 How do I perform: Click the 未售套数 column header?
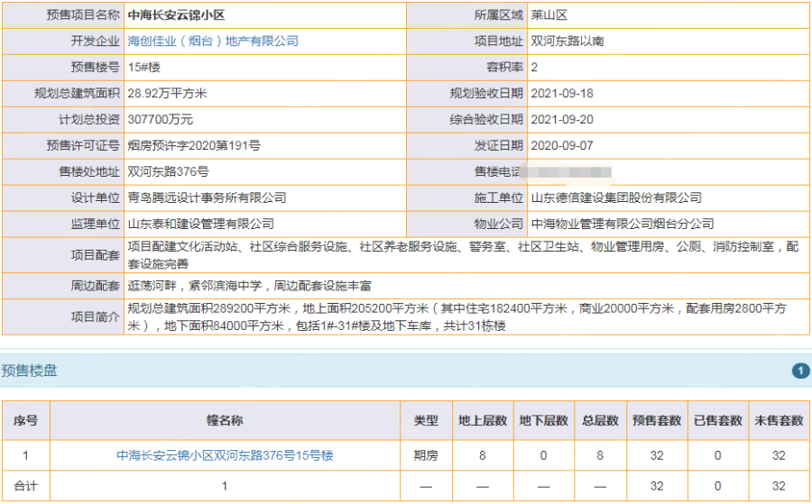[x=779, y=421]
